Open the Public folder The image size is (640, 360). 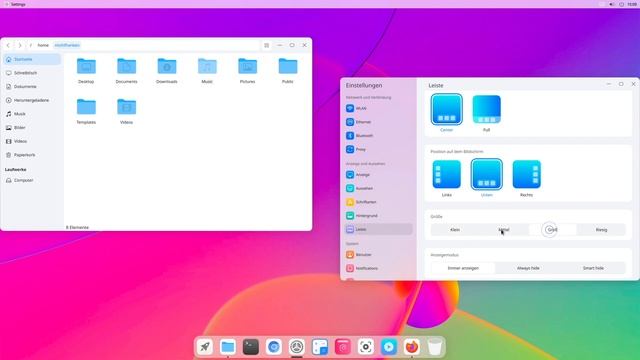288,71
